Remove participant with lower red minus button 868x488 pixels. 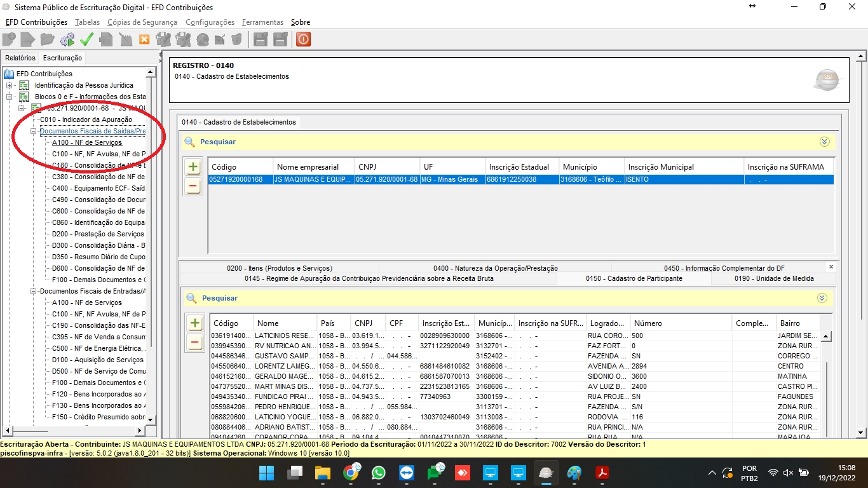195,342
